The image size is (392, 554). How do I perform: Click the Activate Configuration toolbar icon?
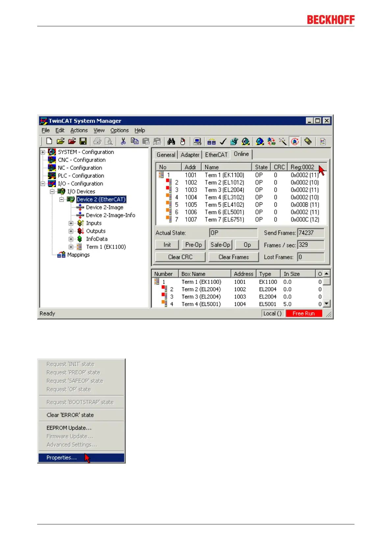[x=234, y=141]
